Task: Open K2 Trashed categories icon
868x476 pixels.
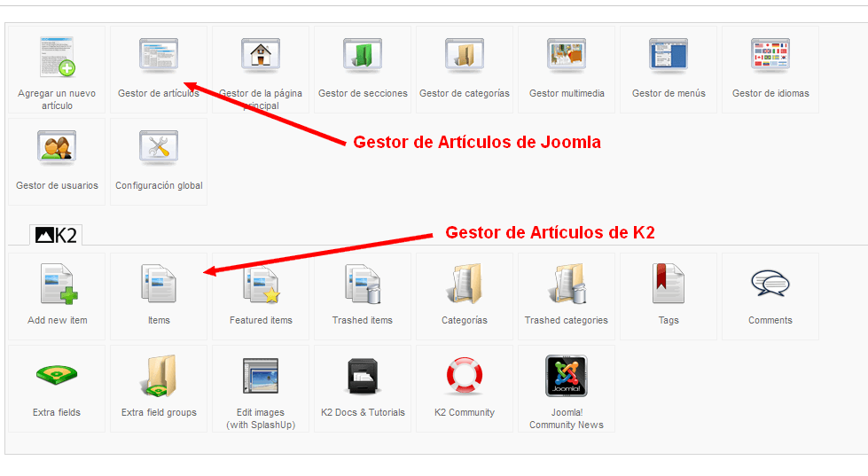Action: click(567, 284)
